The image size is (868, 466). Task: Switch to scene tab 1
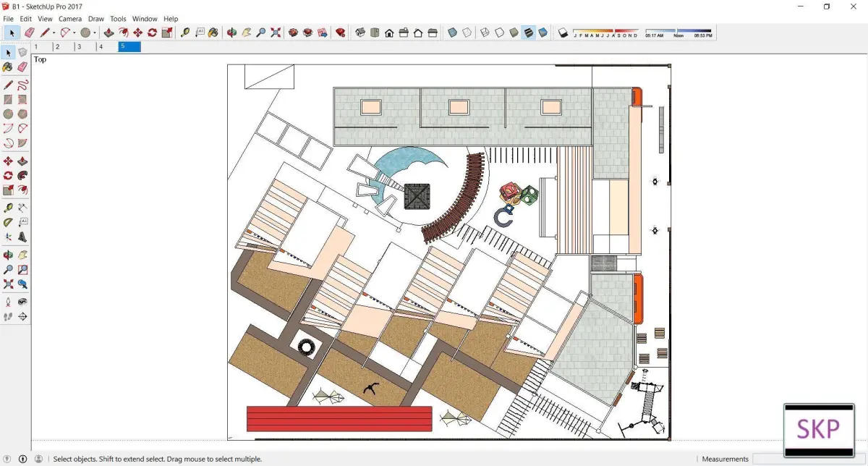43,46
